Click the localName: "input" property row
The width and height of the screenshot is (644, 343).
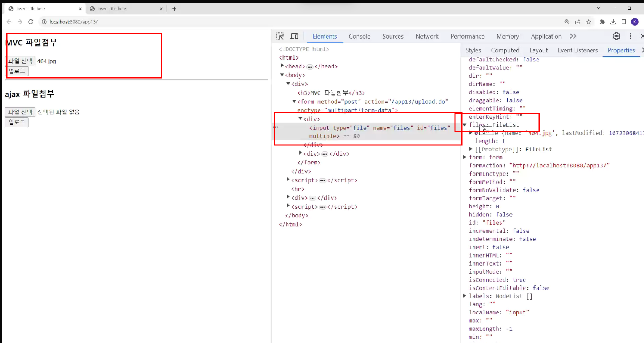pos(499,312)
